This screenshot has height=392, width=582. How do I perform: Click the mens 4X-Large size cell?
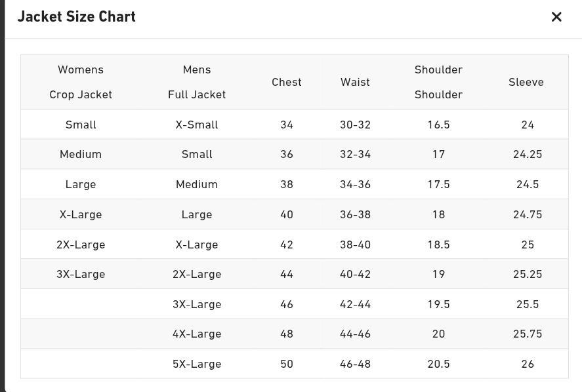tap(197, 334)
